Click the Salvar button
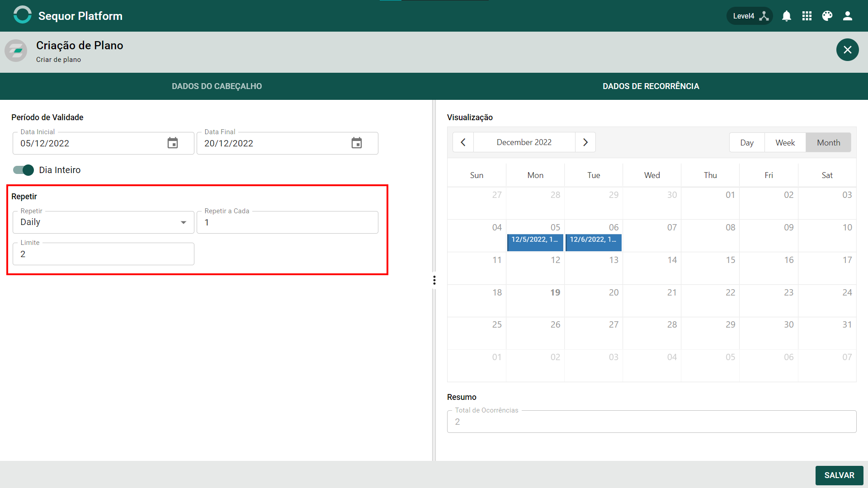 pos(839,475)
